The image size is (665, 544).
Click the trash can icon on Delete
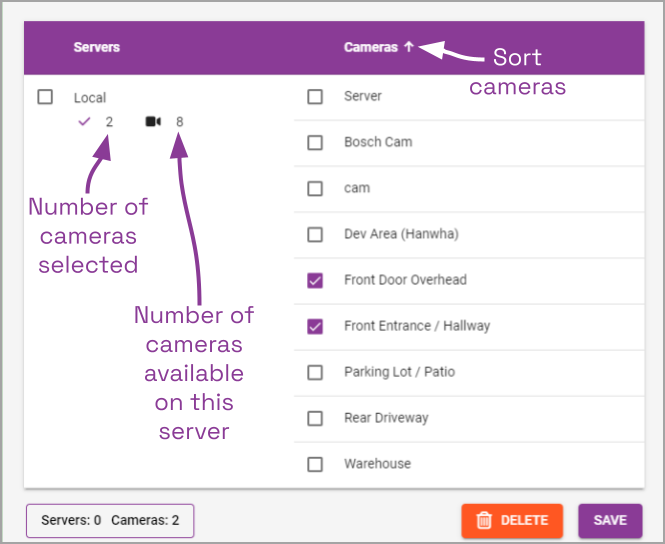484,520
